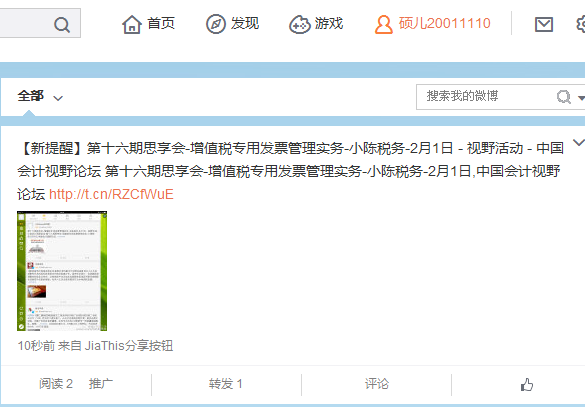Image resolution: width=585 pixels, height=407 pixels.
Task: Open profile 硕儿20011110
Action: tap(433, 24)
